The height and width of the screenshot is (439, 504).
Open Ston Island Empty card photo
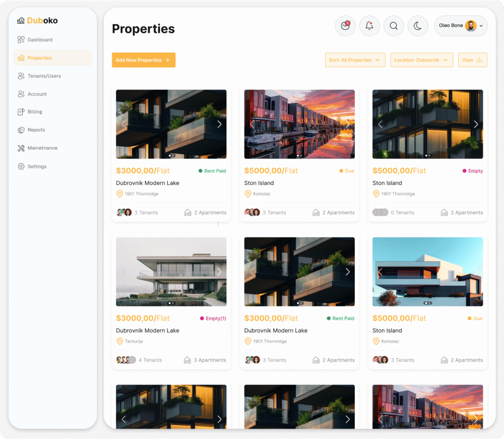428,124
